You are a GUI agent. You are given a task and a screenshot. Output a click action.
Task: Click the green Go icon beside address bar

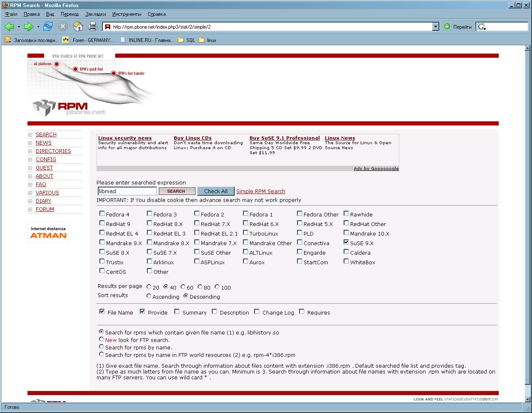[x=447, y=27]
